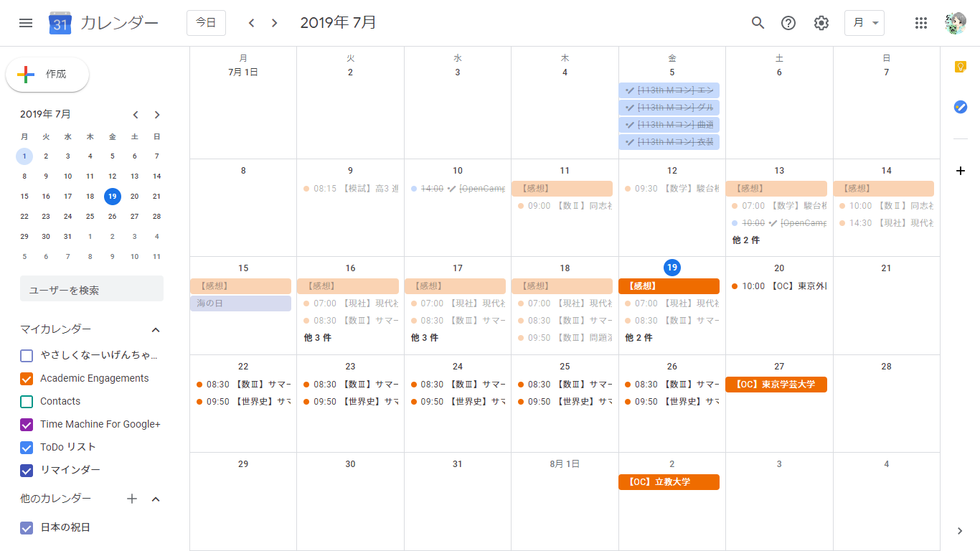Viewport: 980px width, 551px height.
Task: Uncheck the ToDo リスト calendar
Action: coord(27,447)
